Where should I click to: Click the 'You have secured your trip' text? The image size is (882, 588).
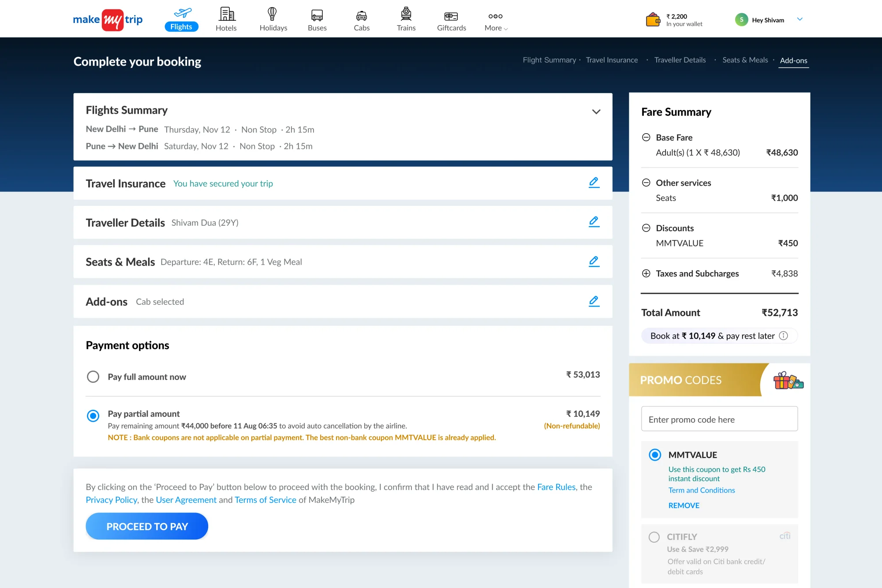click(x=223, y=184)
